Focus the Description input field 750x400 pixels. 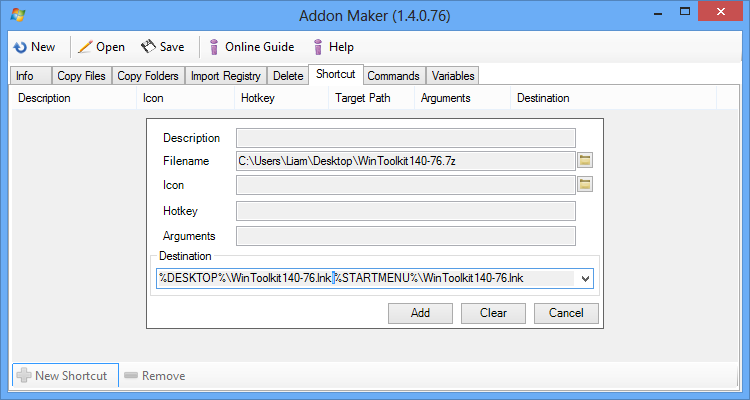tap(406, 138)
